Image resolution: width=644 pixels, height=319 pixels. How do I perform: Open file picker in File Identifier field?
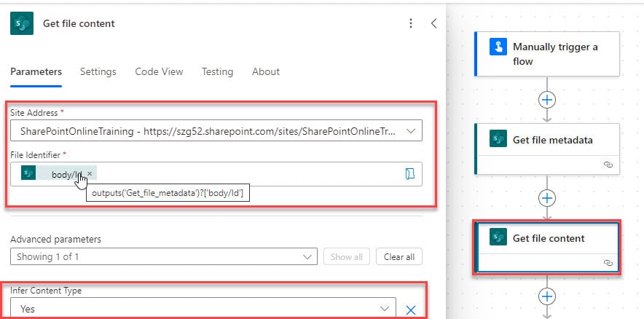pyautogui.click(x=409, y=174)
